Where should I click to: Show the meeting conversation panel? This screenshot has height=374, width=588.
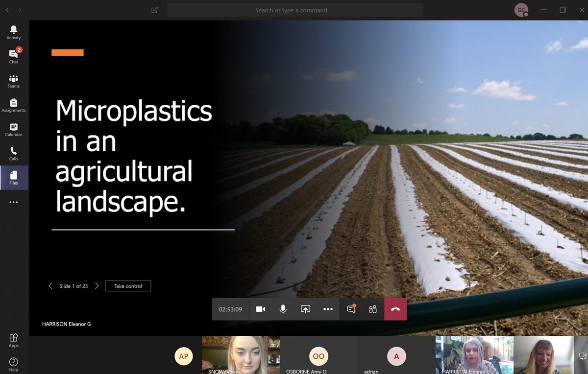[351, 309]
